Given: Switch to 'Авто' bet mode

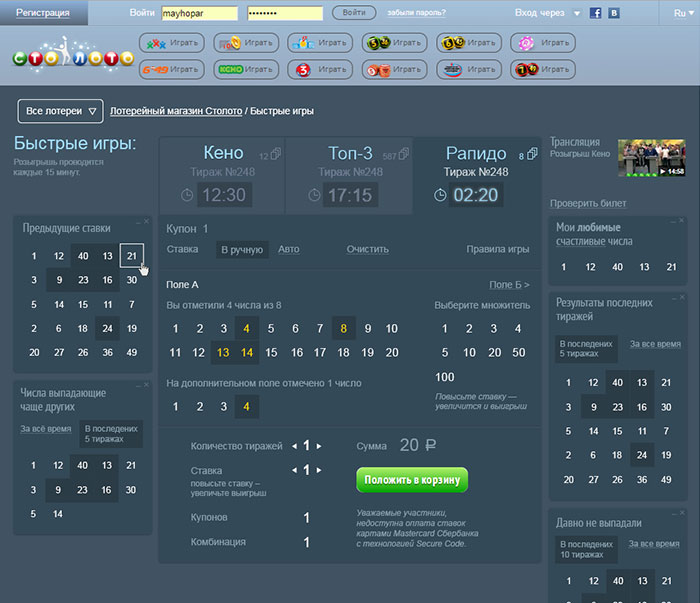Looking at the screenshot, I should click(x=288, y=249).
